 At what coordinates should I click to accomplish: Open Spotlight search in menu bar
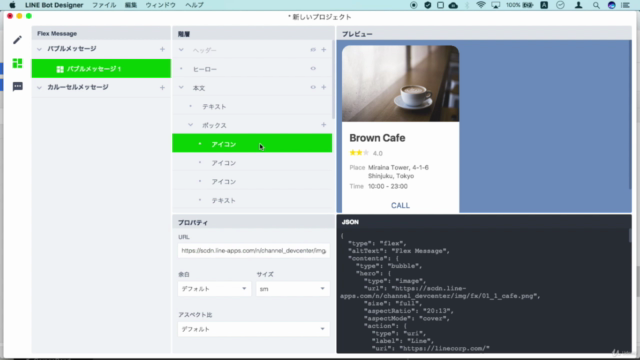click(x=596, y=5)
